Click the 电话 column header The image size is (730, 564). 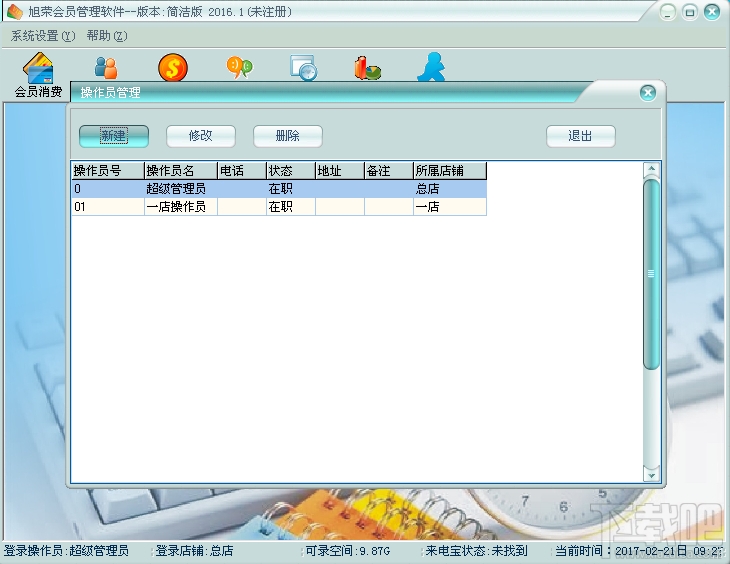click(242, 171)
